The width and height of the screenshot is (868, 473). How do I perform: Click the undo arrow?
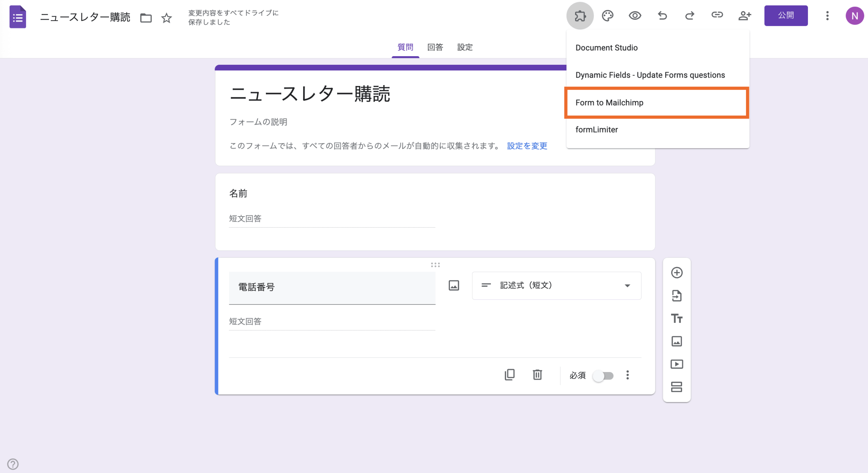pos(662,16)
